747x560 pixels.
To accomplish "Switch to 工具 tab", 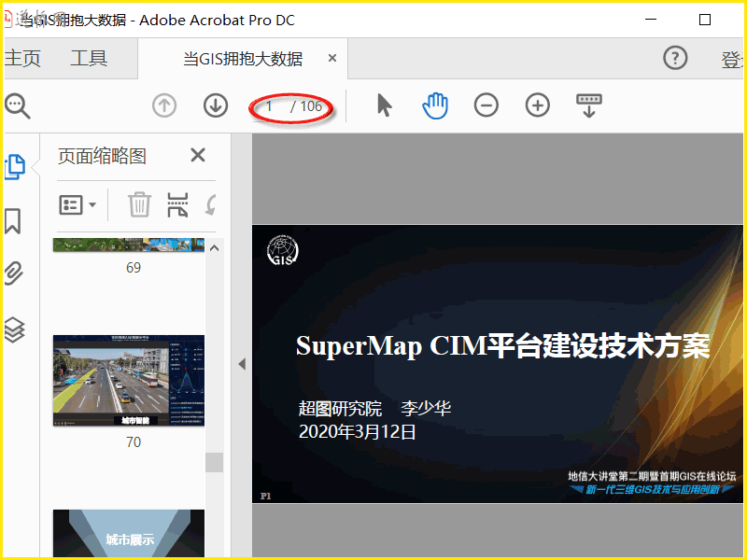I will click(89, 59).
